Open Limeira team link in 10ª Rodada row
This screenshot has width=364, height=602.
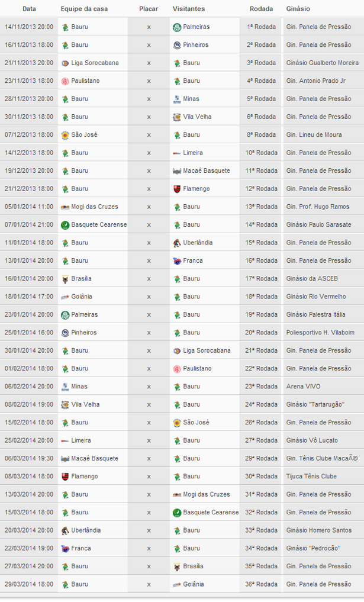pyautogui.click(x=193, y=153)
